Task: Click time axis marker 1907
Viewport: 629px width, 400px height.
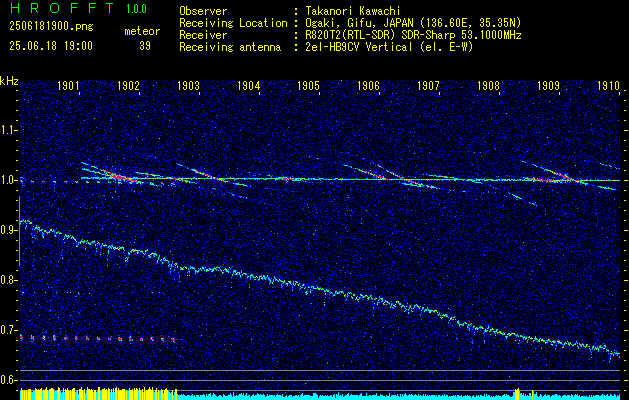Action: 428,86
